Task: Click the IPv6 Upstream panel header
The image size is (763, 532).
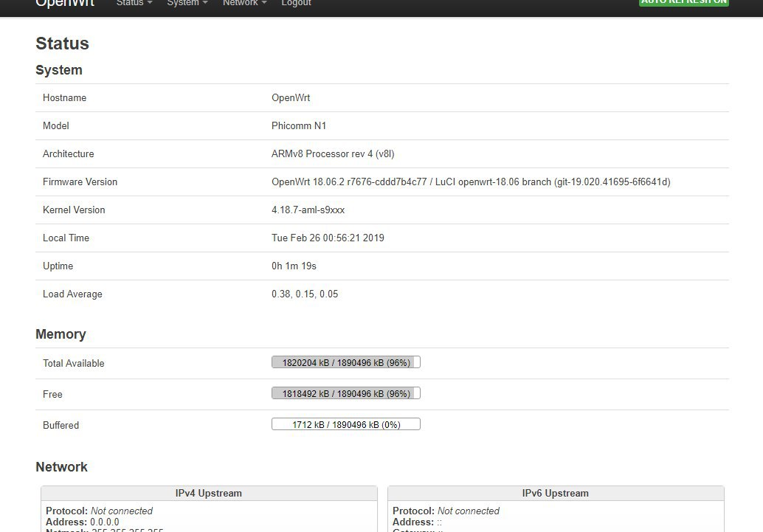Action: (555, 493)
